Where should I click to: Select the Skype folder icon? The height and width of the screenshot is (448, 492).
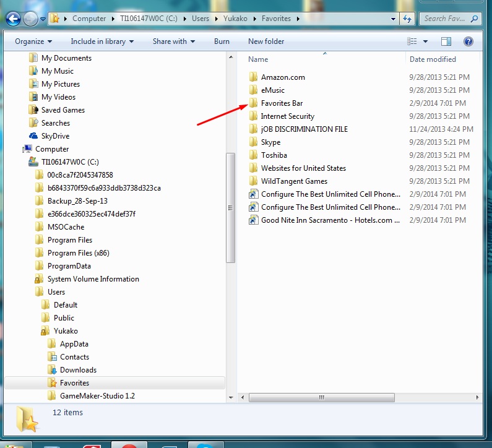coord(253,142)
